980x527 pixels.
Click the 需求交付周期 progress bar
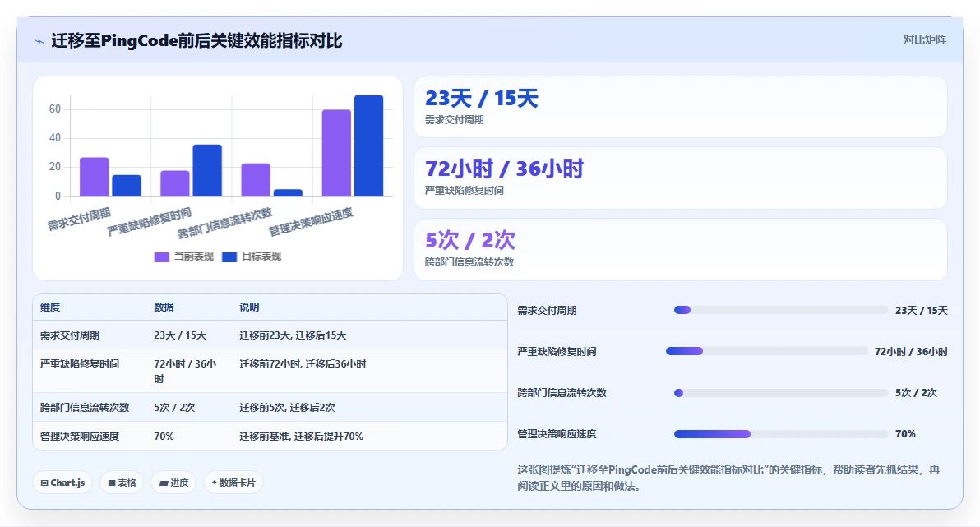click(780, 310)
